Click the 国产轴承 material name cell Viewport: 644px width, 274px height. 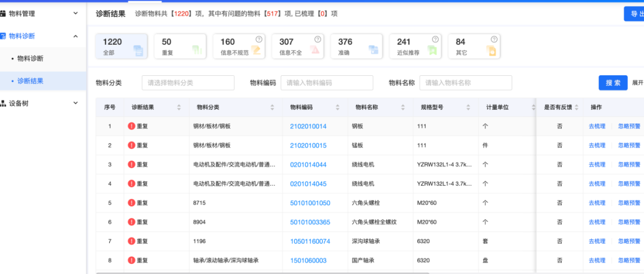click(363, 260)
